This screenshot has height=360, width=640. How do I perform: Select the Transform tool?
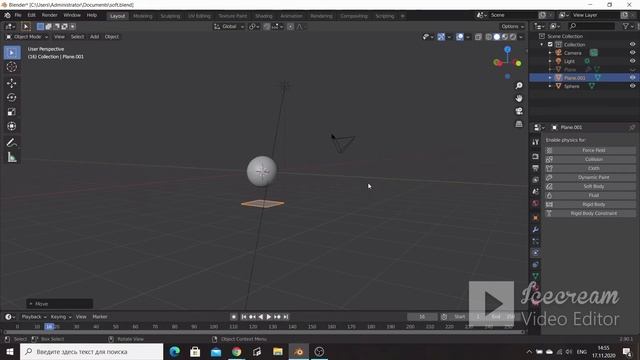pos(12,126)
